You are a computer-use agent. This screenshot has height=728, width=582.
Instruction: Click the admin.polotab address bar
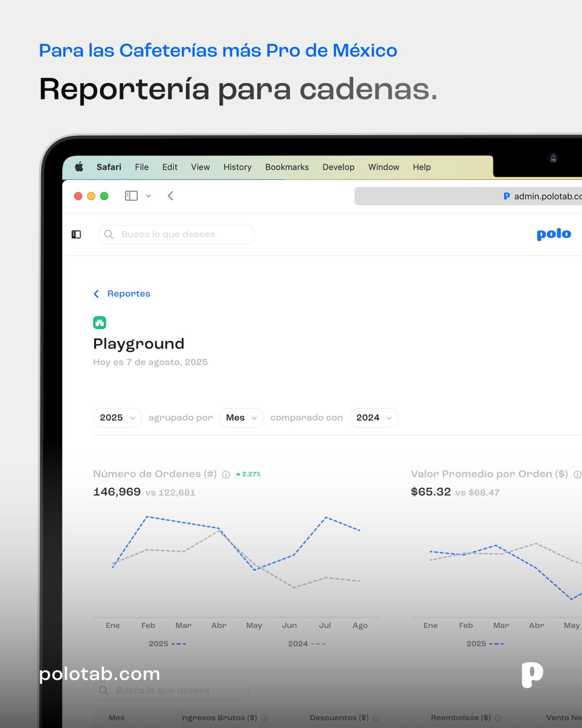coord(468,196)
